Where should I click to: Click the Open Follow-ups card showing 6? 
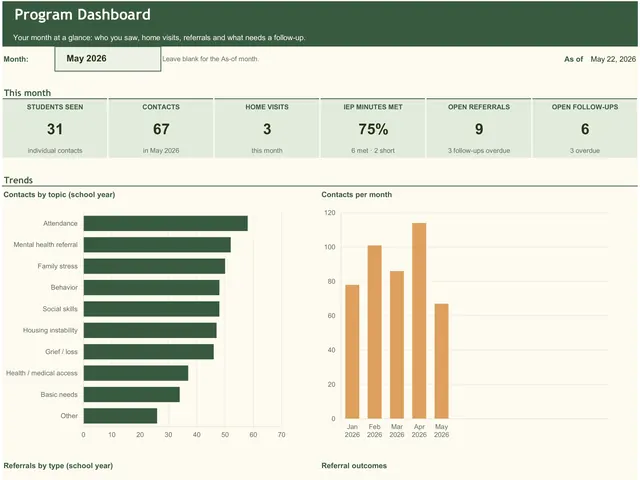(x=585, y=128)
